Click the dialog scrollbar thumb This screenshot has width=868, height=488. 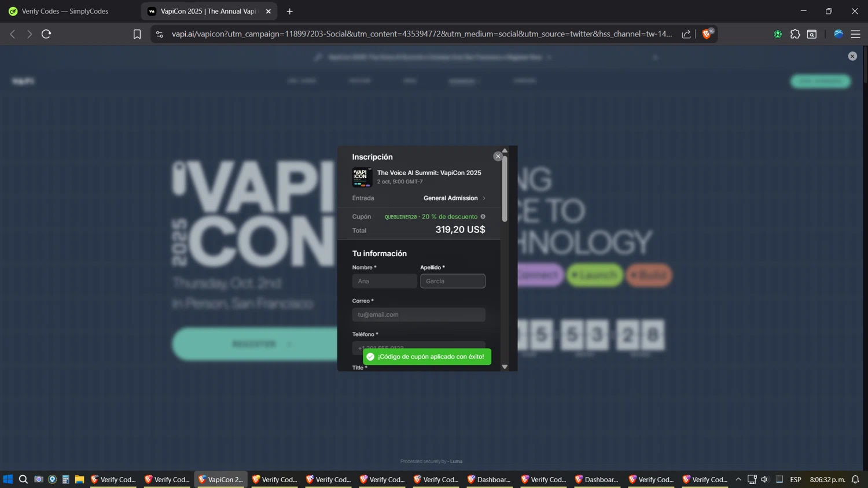tap(505, 189)
